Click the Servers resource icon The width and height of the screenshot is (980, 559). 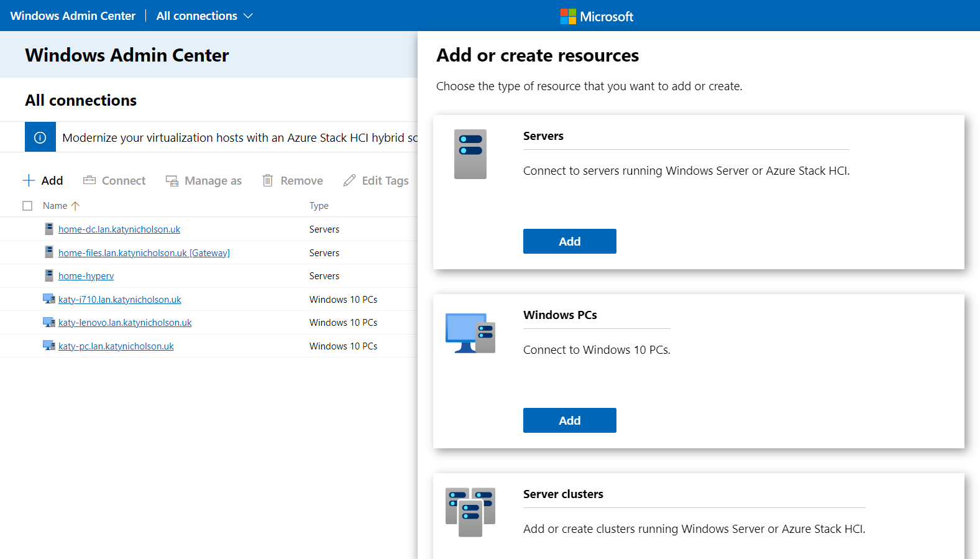[470, 154]
